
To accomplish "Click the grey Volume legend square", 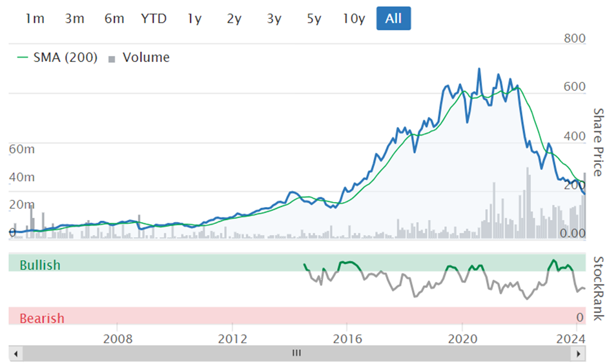I will [x=112, y=59].
